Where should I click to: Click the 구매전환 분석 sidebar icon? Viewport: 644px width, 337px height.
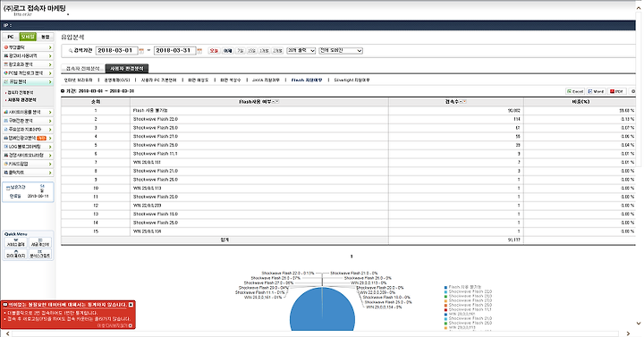point(5,121)
